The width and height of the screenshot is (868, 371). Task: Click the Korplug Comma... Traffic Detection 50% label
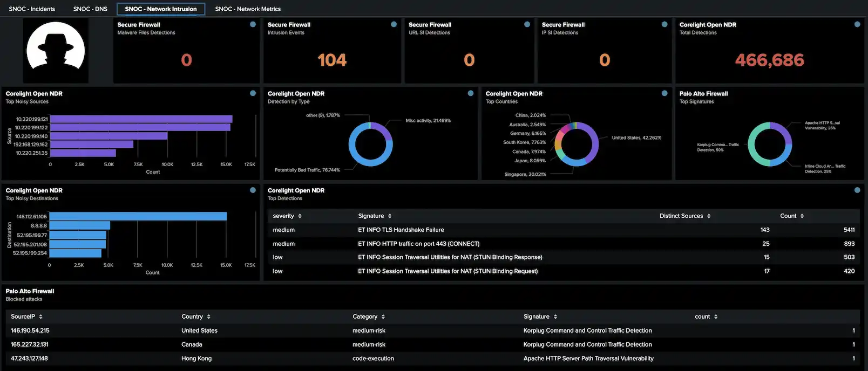tap(718, 147)
